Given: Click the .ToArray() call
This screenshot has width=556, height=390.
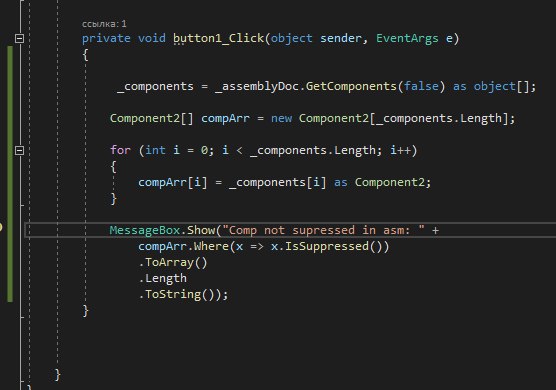Looking at the screenshot, I should (173, 262).
